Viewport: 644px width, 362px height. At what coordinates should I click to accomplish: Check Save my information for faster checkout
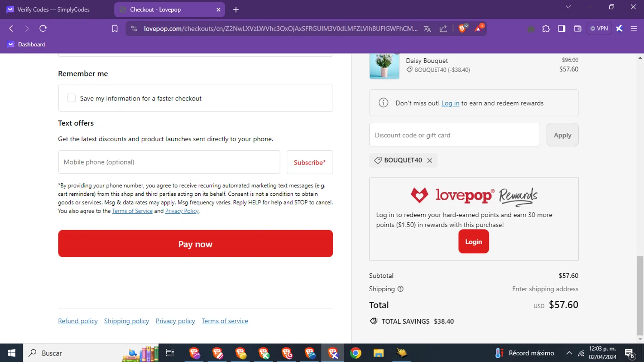click(71, 98)
